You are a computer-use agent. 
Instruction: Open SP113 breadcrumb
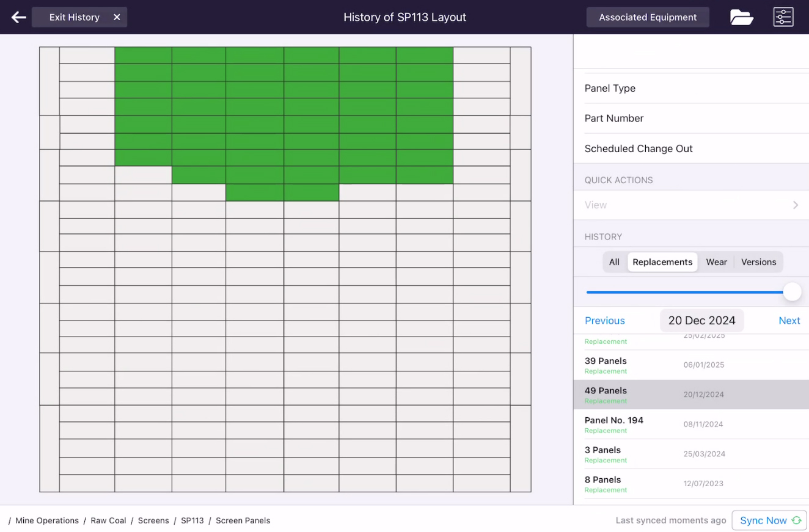[x=192, y=520]
